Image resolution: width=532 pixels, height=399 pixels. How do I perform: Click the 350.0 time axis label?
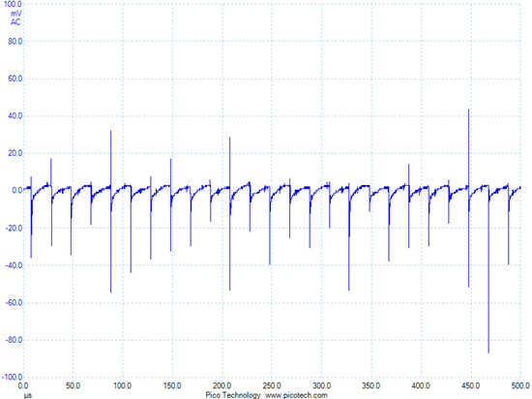[x=371, y=386]
